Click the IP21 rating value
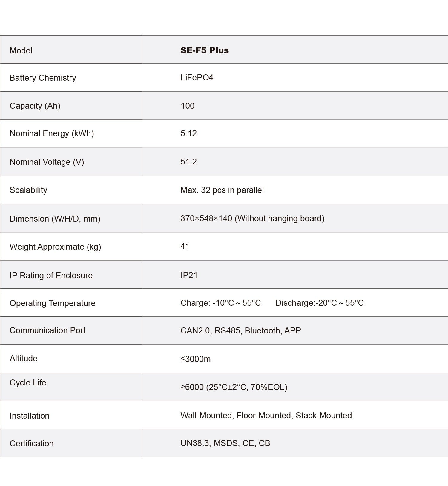 (x=189, y=275)
